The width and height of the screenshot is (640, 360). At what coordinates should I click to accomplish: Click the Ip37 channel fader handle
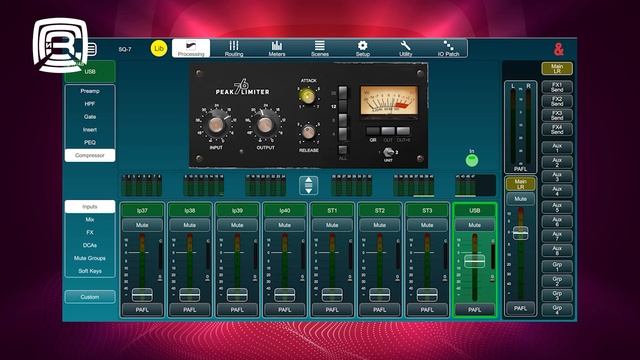coord(142,294)
